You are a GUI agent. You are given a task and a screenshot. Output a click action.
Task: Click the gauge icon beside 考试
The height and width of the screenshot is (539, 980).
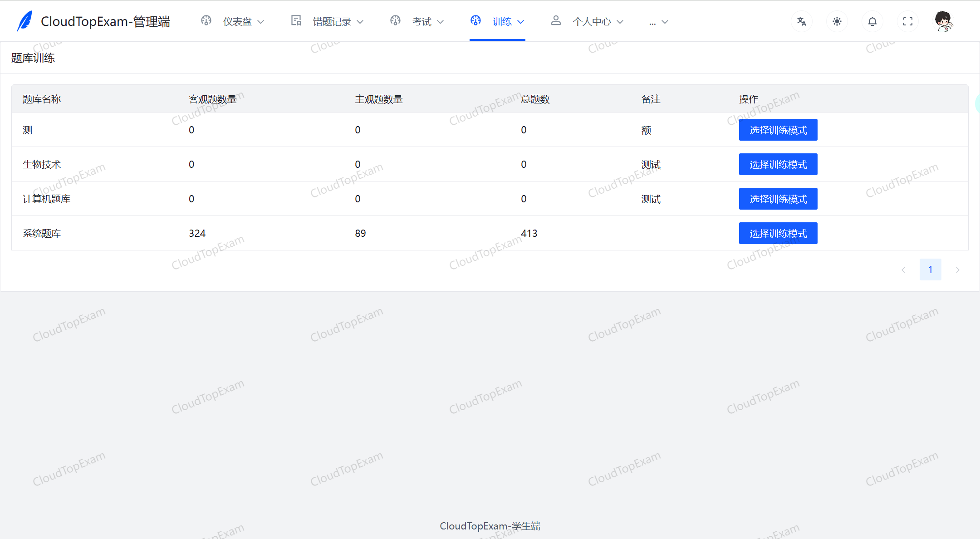(x=395, y=20)
